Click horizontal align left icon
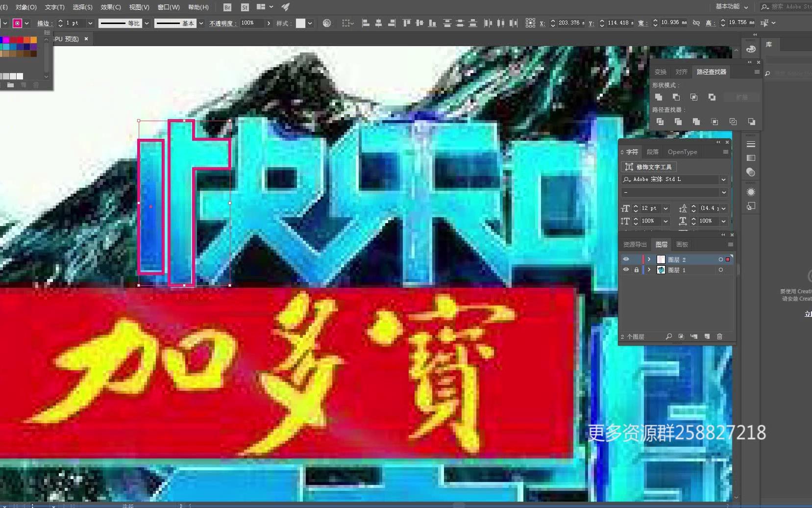The width and height of the screenshot is (812, 508). [366, 23]
